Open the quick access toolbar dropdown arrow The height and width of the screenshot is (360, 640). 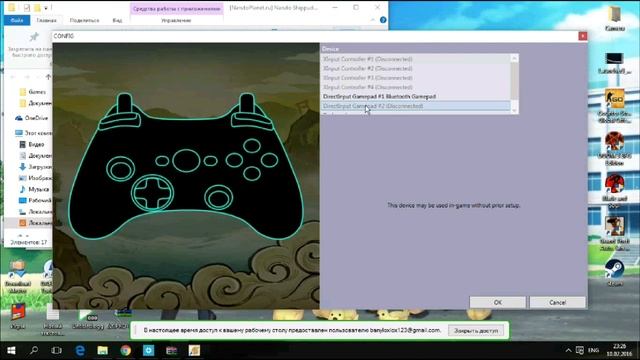point(46,8)
